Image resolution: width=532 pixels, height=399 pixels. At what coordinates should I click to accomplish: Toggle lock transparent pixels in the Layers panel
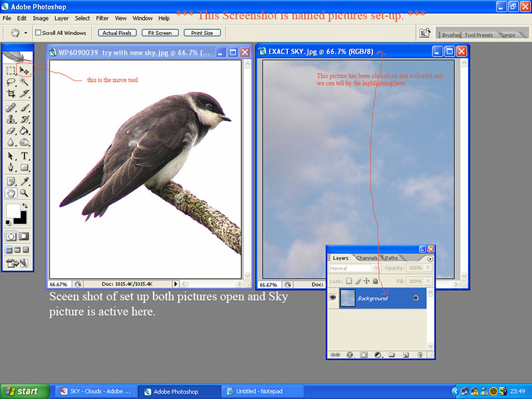click(x=348, y=281)
